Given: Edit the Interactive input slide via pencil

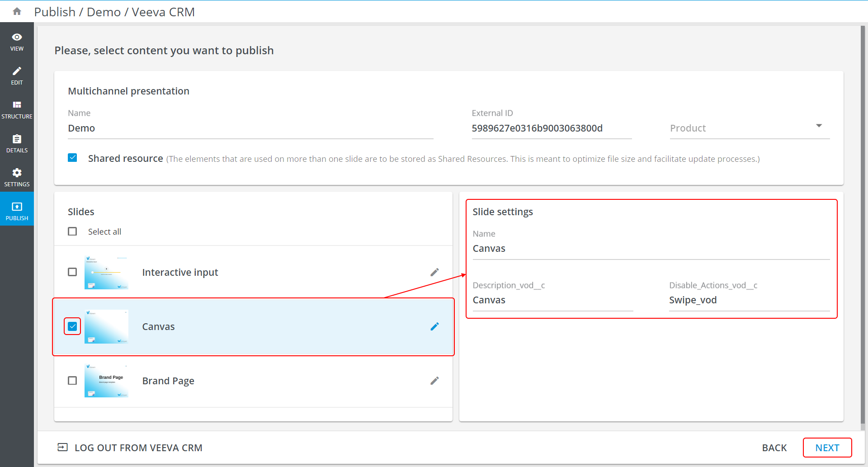Looking at the screenshot, I should point(434,272).
